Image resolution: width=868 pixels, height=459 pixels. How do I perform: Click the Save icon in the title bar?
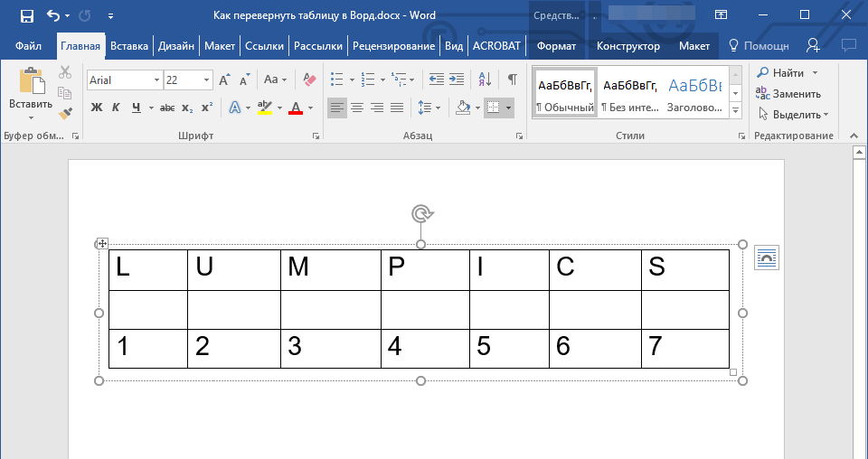[x=27, y=15]
